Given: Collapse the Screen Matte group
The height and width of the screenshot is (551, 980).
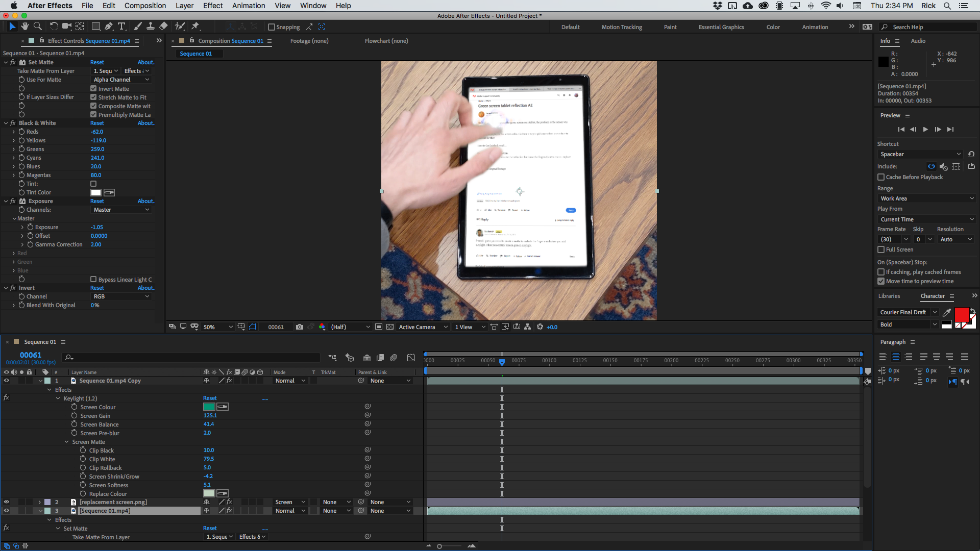Looking at the screenshot, I should coord(66,442).
